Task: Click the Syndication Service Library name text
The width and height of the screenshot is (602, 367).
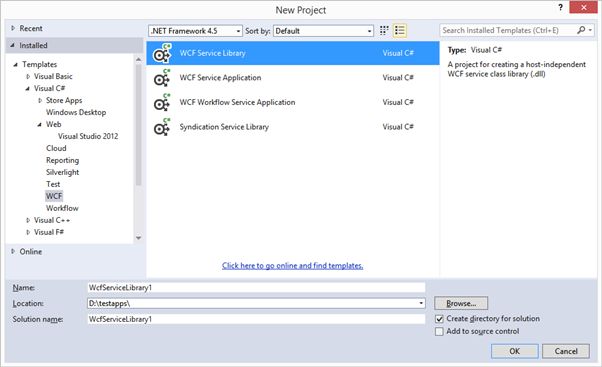Action: 224,127
